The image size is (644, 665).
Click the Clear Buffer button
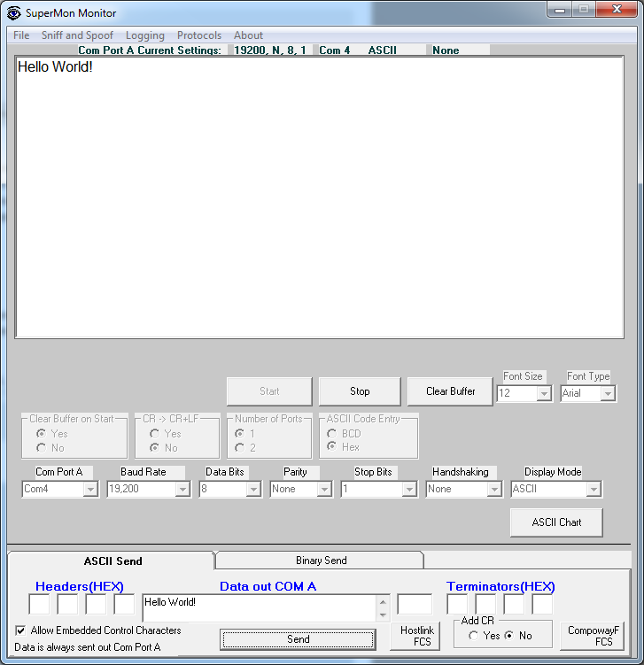(x=450, y=391)
